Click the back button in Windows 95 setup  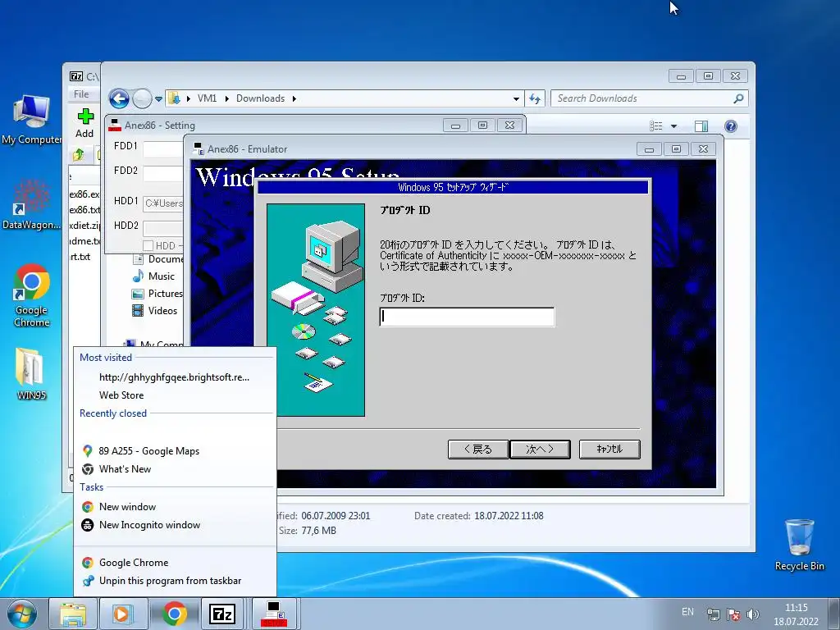tap(478, 450)
